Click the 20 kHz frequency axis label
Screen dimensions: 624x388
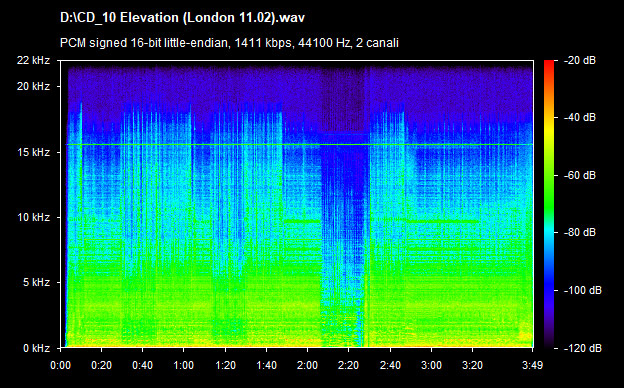(x=33, y=86)
